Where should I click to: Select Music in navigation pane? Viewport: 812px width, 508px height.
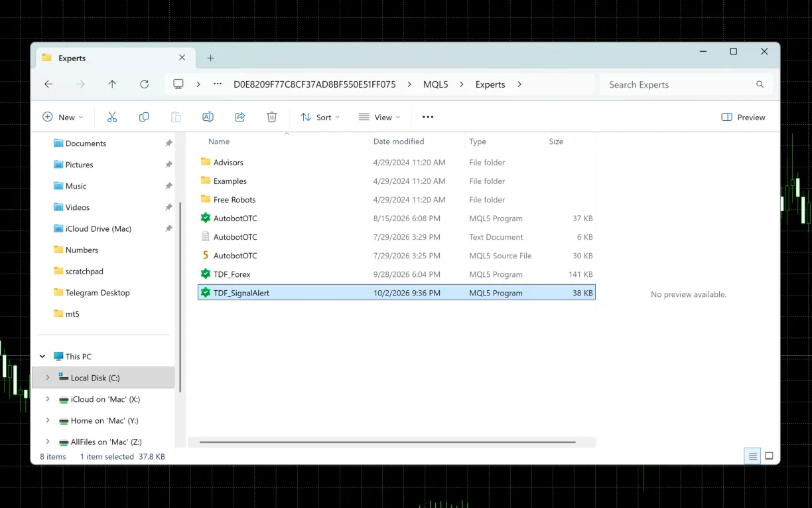point(76,186)
